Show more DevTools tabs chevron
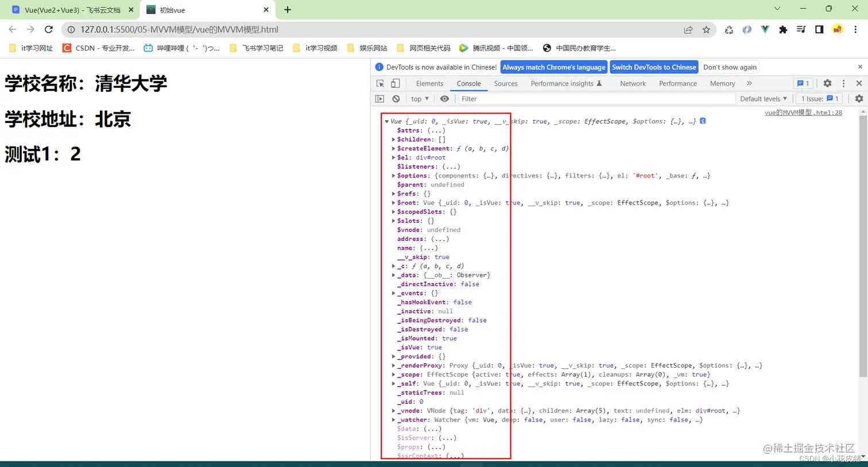Screen dimensions: 868x467 (x=749, y=83)
